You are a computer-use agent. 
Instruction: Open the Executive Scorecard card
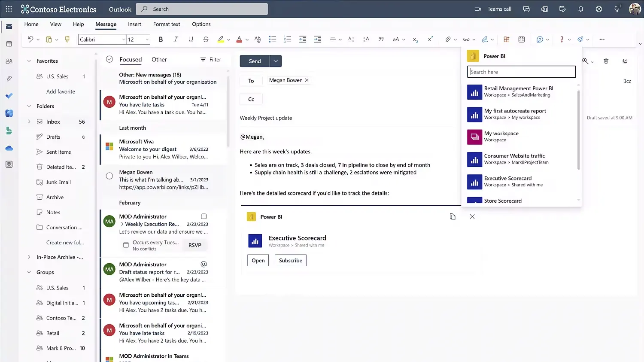tap(258, 260)
